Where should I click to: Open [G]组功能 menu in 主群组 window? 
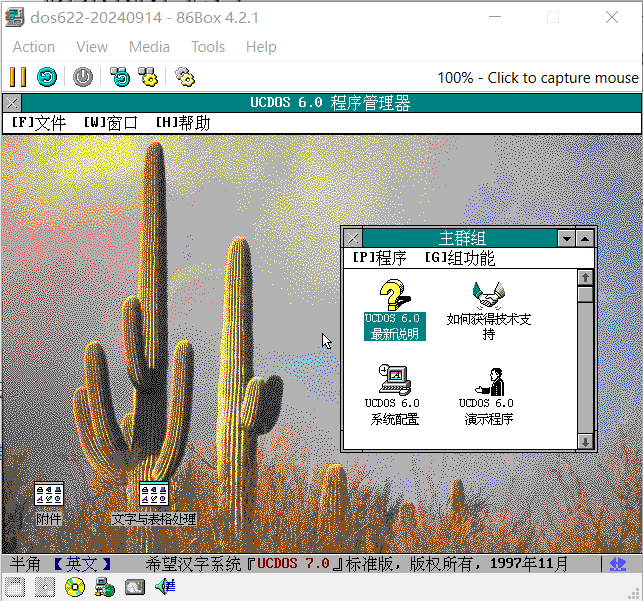(x=460, y=258)
